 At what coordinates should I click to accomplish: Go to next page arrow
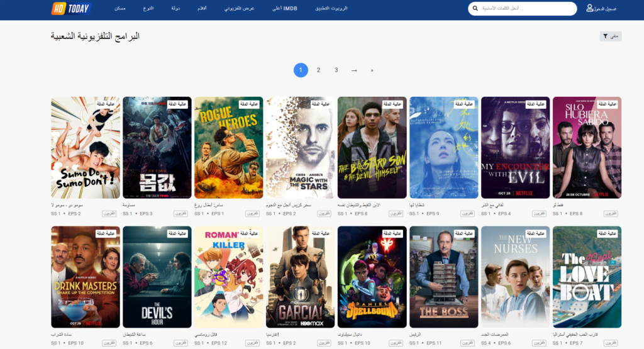354,70
